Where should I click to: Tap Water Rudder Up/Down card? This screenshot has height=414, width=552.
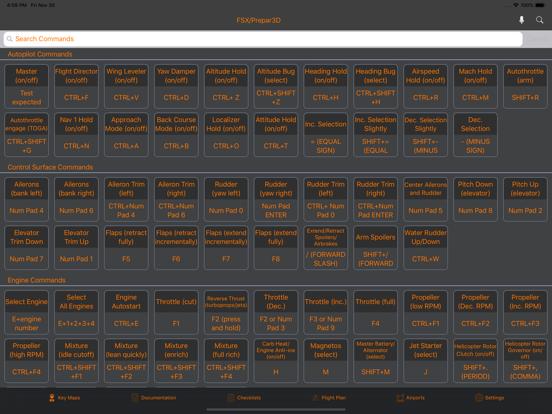point(426,248)
